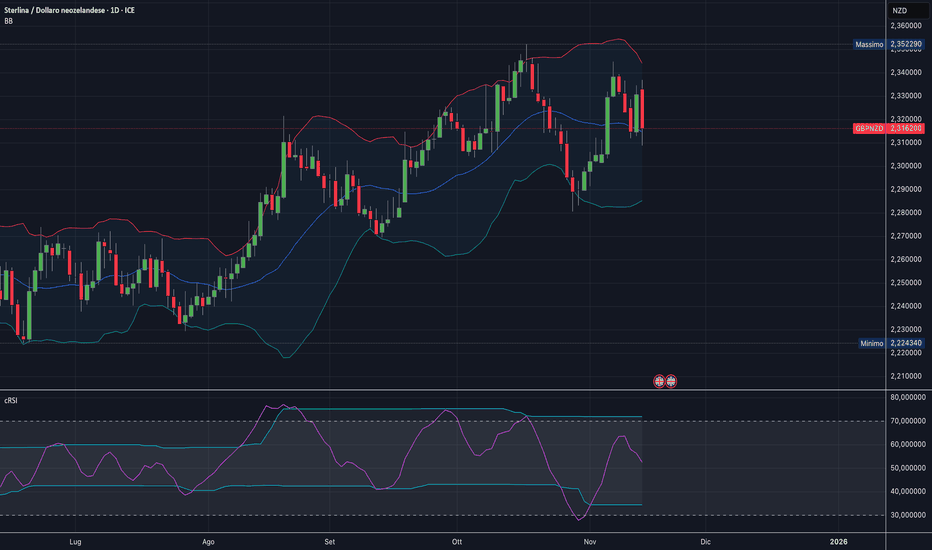The height and width of the screenshot is (550, 932).
Task: Click the 2,290000 price axis value
Action: (x=906, y=189)
